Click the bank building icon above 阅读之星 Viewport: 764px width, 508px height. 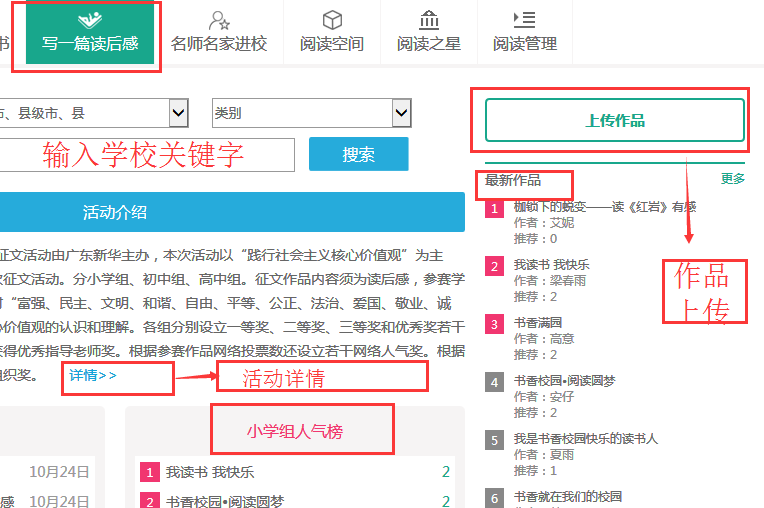429,19
